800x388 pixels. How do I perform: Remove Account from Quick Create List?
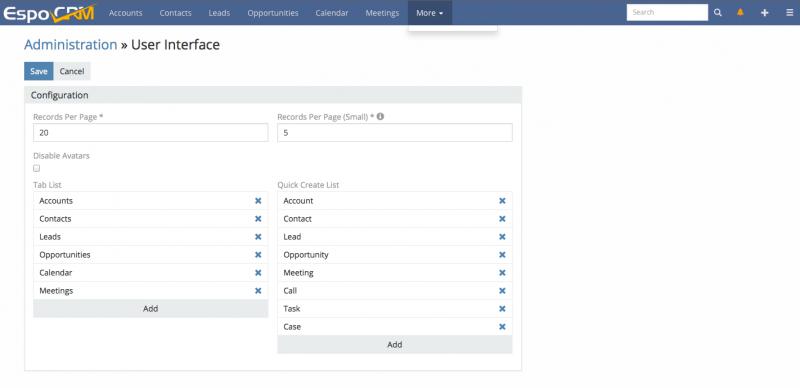[502, 201]
